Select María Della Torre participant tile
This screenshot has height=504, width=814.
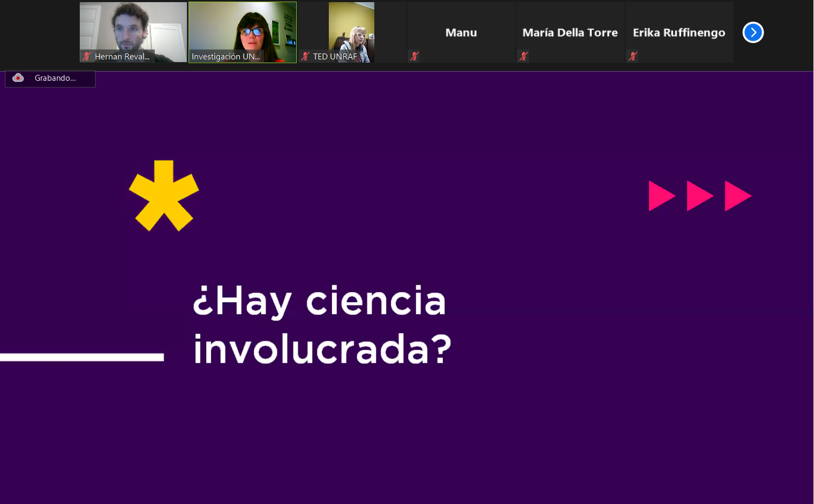[x=570, y=32]
